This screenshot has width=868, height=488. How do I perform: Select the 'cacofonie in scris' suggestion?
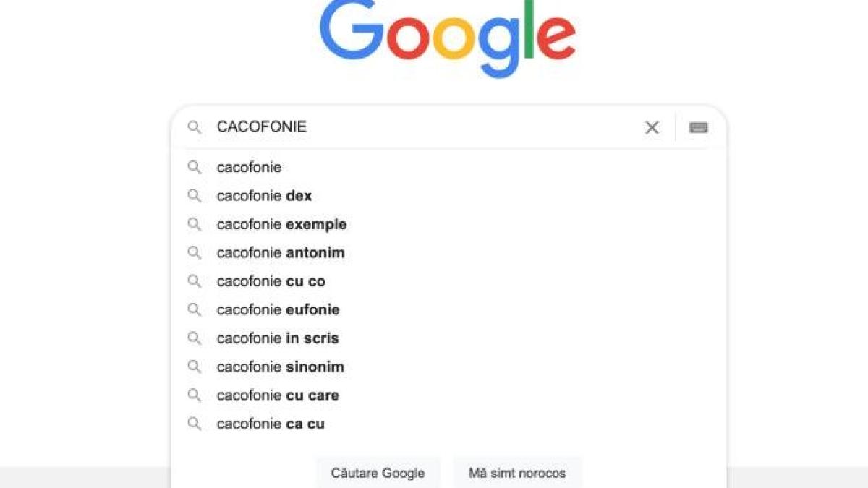tap(277, 338)
